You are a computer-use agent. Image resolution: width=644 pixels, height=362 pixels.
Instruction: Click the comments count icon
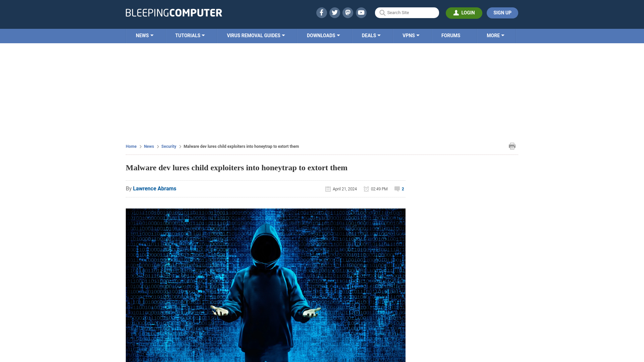coord(397,189)
